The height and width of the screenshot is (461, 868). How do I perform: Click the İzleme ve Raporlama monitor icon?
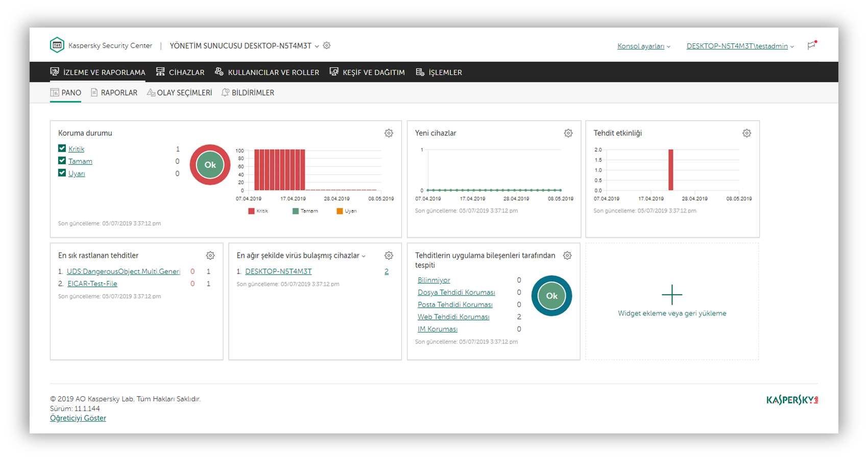(55, 71)
